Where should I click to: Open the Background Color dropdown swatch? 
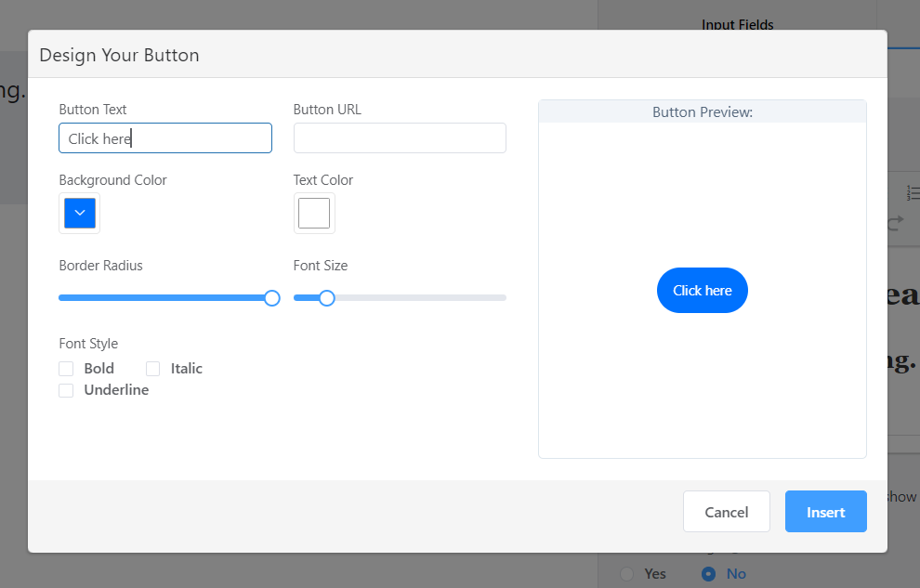tap(80, 213)
